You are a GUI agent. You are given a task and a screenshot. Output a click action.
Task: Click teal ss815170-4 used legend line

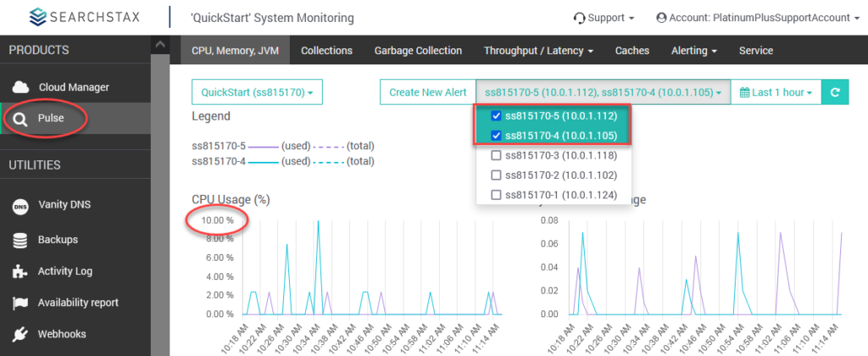pos(264,162)
